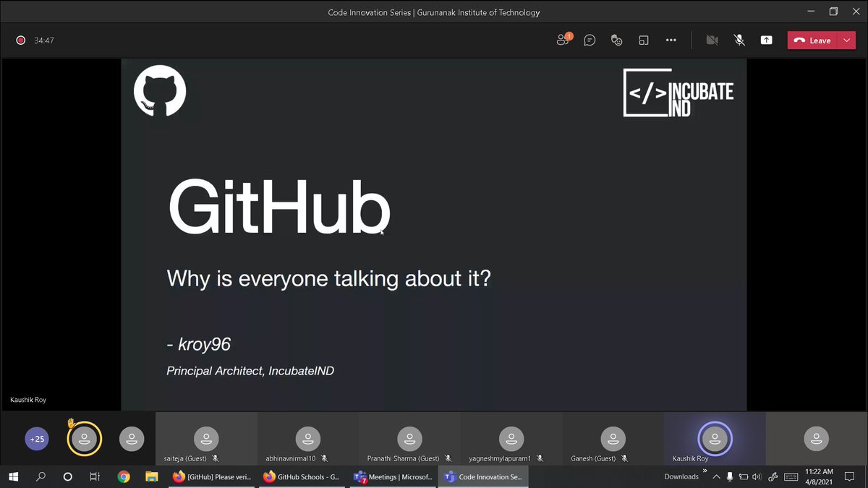Open the battery status tray icon

tap(744, 476)
